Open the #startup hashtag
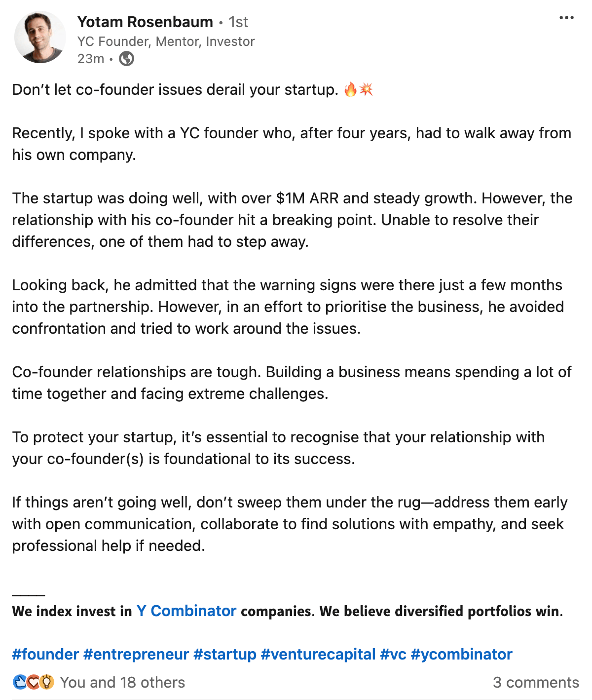The width and height of the screenshot is (592, 700). tap(225, 655)
